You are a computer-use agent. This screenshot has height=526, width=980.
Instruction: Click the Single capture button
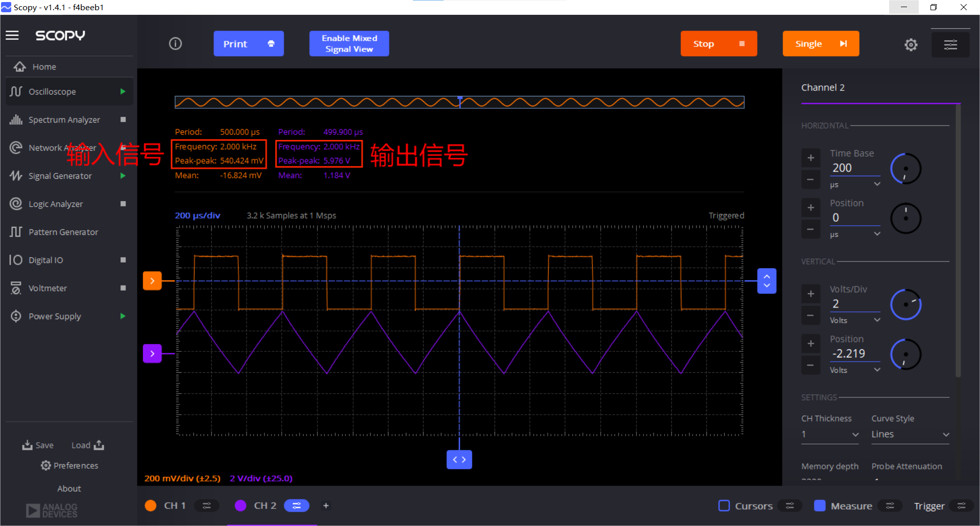click(821, 44)
